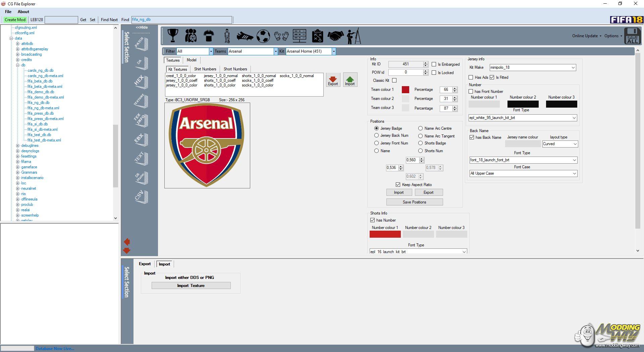Open the handshake transfers icon
Image resolution: width=644 pixels, height=352 pixels.
point(336,36)
